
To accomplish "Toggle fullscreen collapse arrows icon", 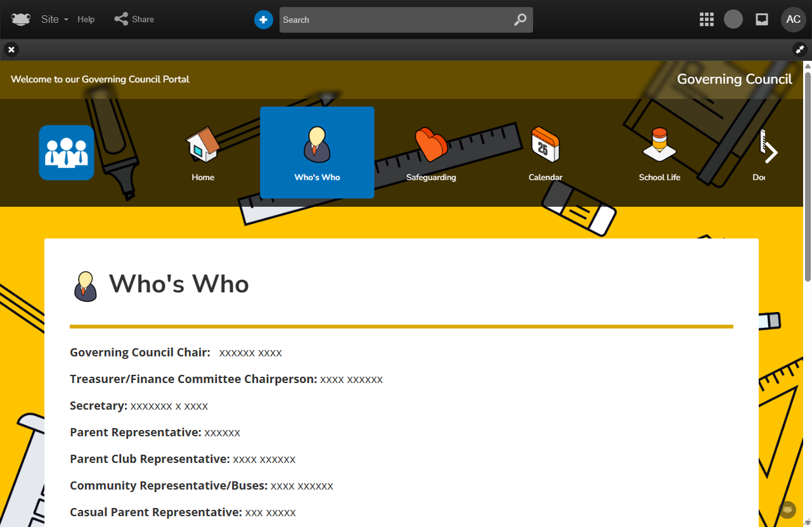I will [x=800, y=49].
